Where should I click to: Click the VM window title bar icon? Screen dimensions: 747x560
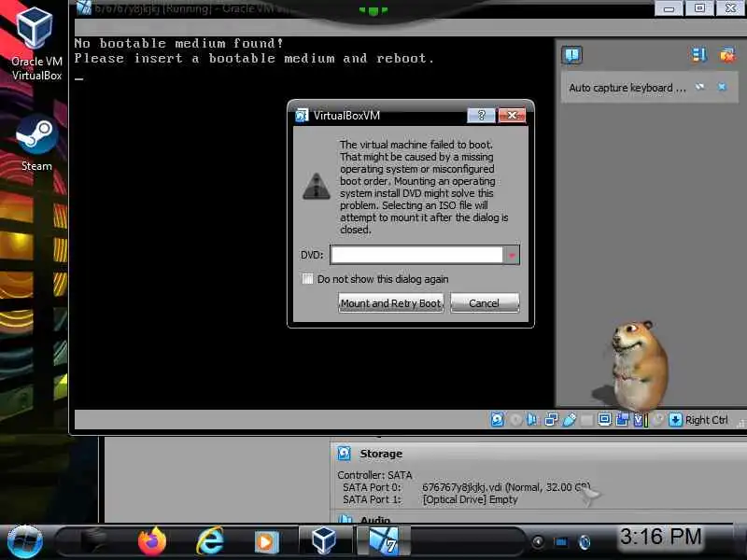pos(84,7)
